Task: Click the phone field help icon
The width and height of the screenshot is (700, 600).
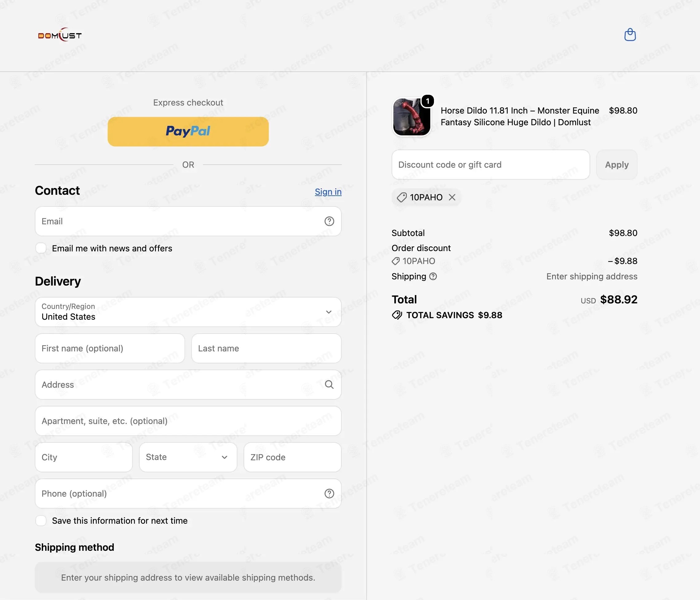Action: coord(329,494)
